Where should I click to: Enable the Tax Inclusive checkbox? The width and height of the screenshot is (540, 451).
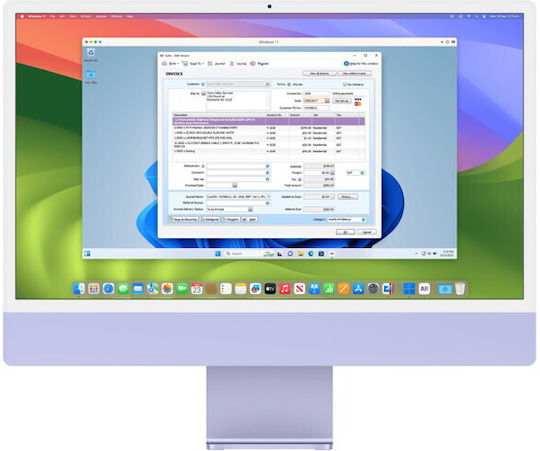point(345,84)
